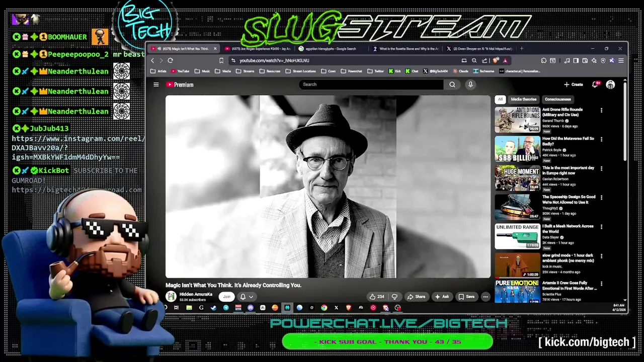Open Chrome from the Windows taskbar
644x362 pixels.
click(x=324, y=308)
